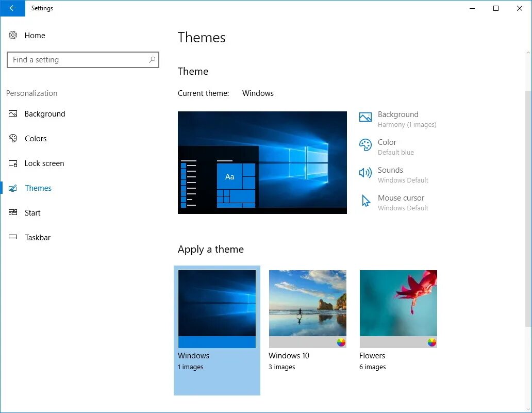Open Background Harmony (1 images) setting
Screen dimensions: 532x413
pos(397,119)
